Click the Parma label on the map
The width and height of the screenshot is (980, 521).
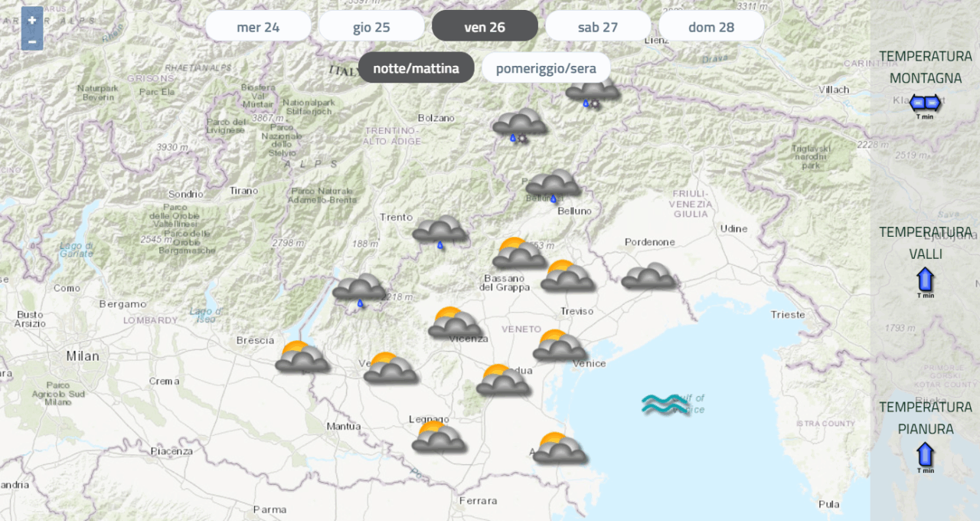coord(269,509)
